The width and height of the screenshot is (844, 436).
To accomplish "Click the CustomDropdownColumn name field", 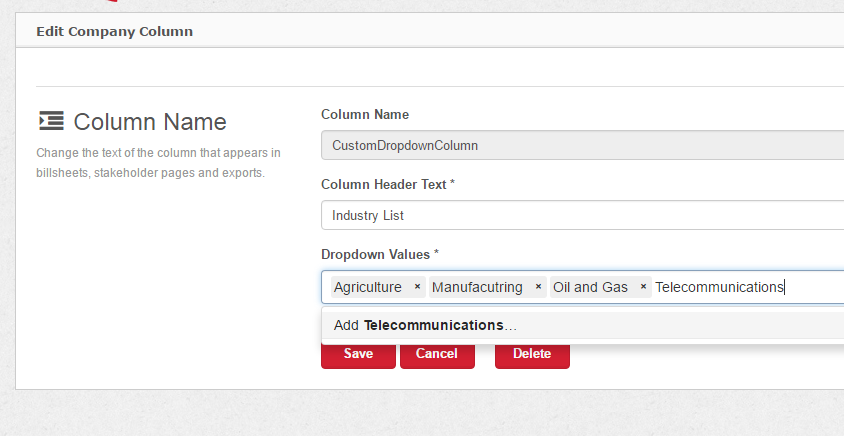I will tap(580, 145).
